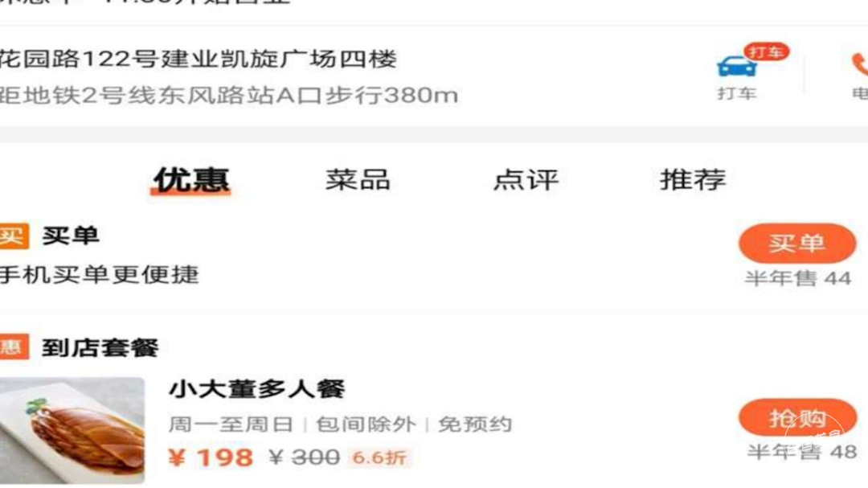Image resolution: width=868 pixels, height=488 pixels.
Task: Open the 点评 reviews tab
Action: coord(526,180)
